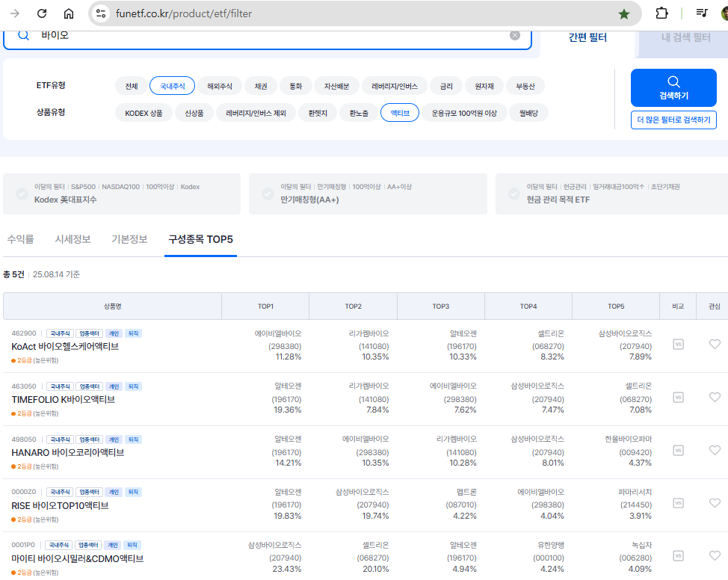The image size is (728, 580).
Task: Favorite heart for TIMEFOLIO K바이오액티브
Action: click(x=715, y=397)
